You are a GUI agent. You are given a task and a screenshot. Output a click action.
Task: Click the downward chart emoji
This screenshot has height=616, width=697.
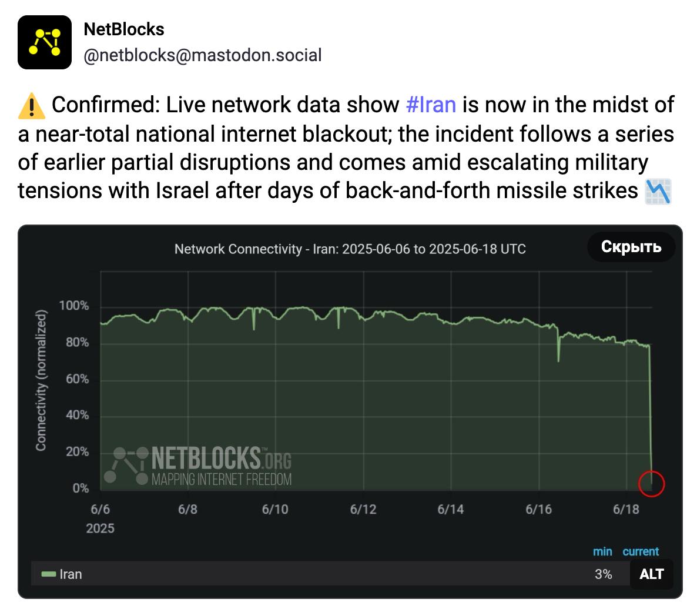coord(658,192)
